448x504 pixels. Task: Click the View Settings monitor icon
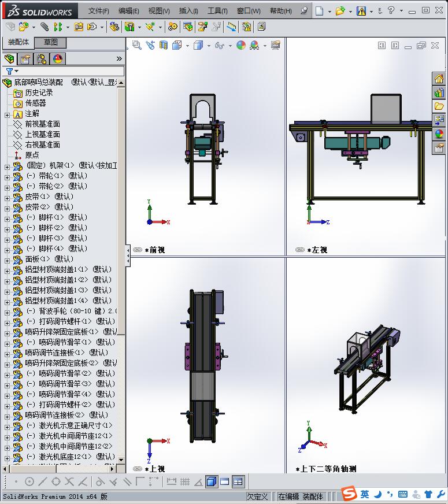[x=275, y=45]
